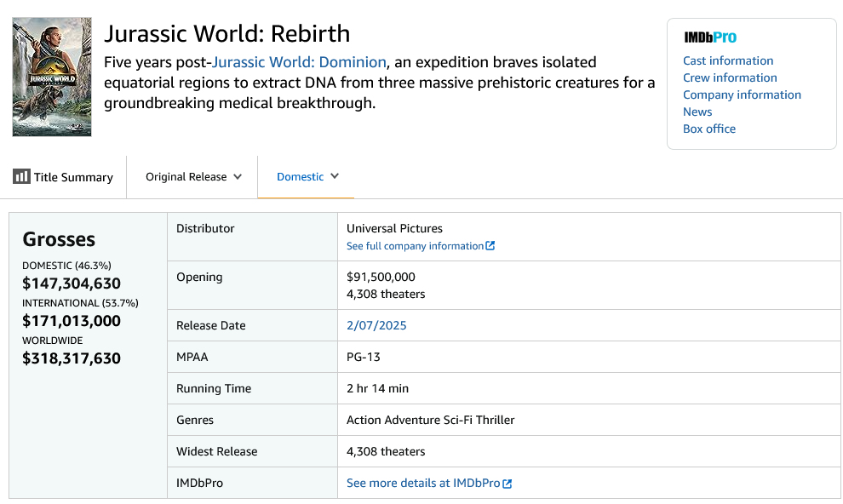Image resolution: width=843 pixels, height=504 pixels.
Task: Click the 2/07/2025 release date link
Action: coord(376,325)
